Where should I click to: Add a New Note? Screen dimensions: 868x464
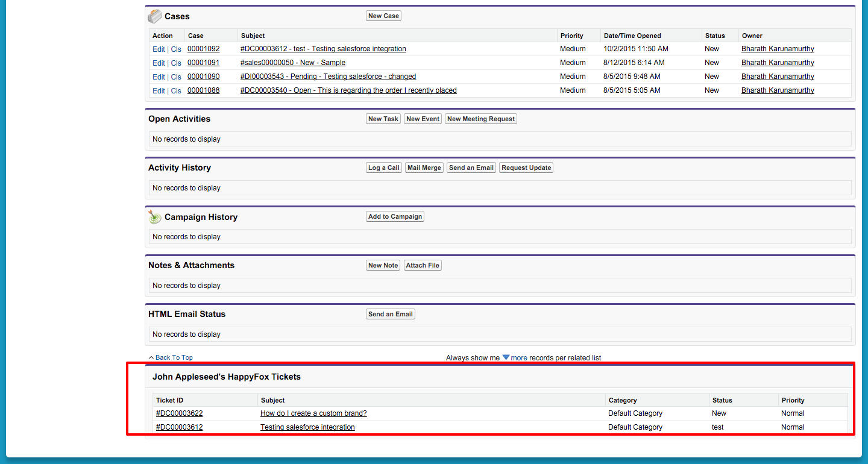coord(383,265)
